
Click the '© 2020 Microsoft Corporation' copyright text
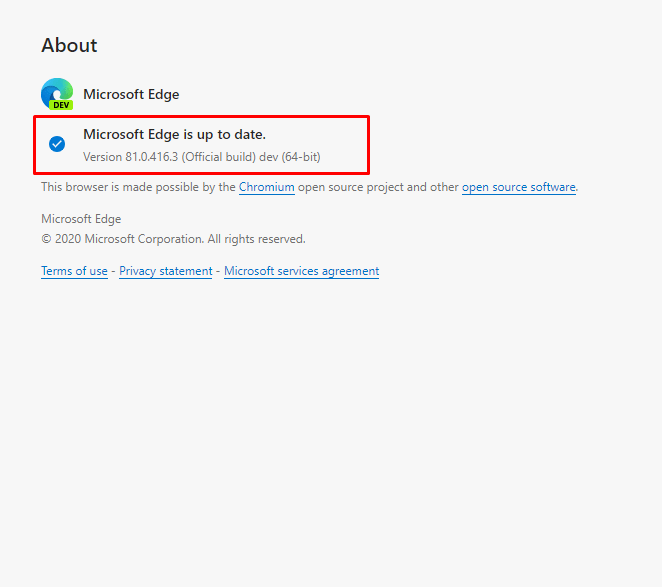click(173, 239)
